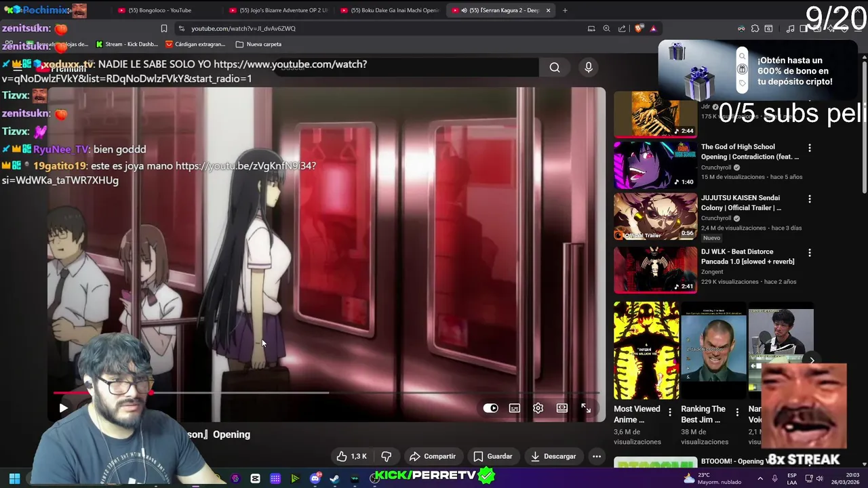Open DJ WLK Beat Distorce title link
Screen dimensions: 868x488
pos(748,256)
